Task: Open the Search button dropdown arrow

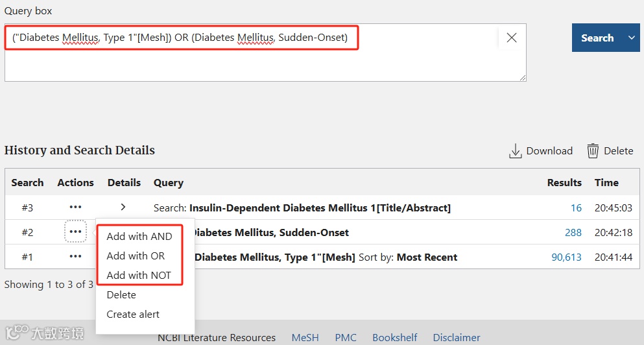Action: [632, 38]
